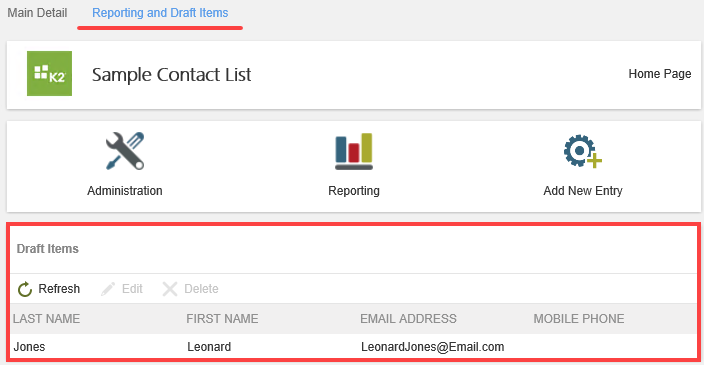Switch to the Main Detail tab

[x=37, y=13]
